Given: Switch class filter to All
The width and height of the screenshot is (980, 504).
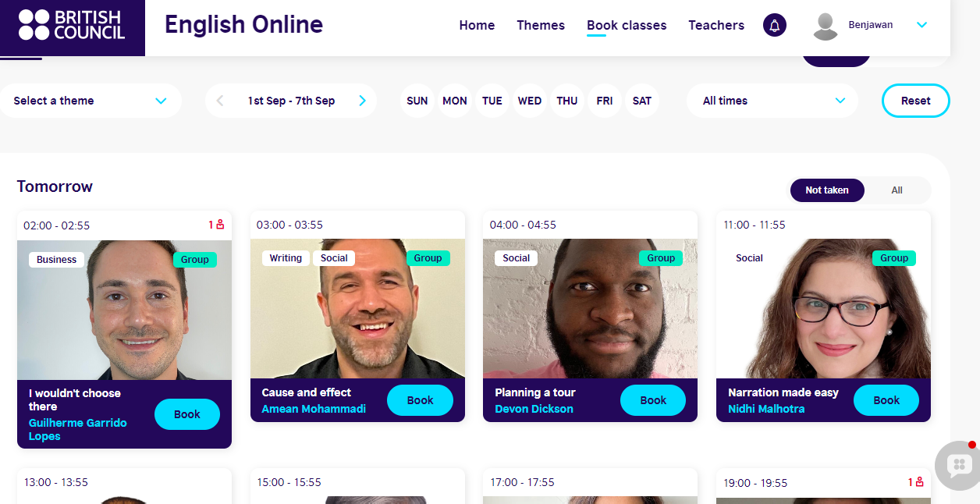Looking at the screenshot, I should 897,190.
